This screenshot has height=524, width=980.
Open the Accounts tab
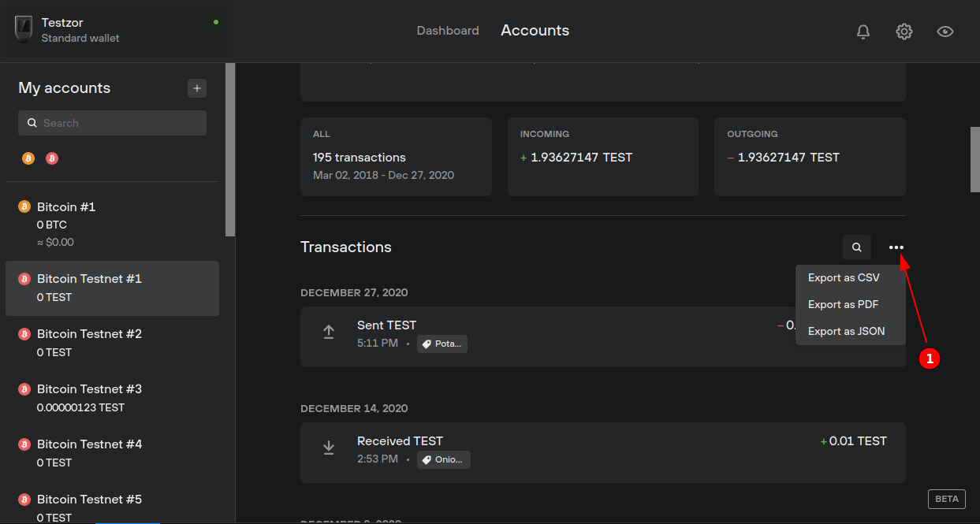535,31
